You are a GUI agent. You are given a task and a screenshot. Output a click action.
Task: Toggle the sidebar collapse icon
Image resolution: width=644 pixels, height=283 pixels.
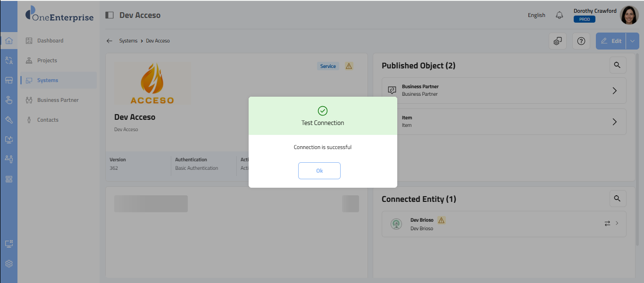(x=109, y=15)
